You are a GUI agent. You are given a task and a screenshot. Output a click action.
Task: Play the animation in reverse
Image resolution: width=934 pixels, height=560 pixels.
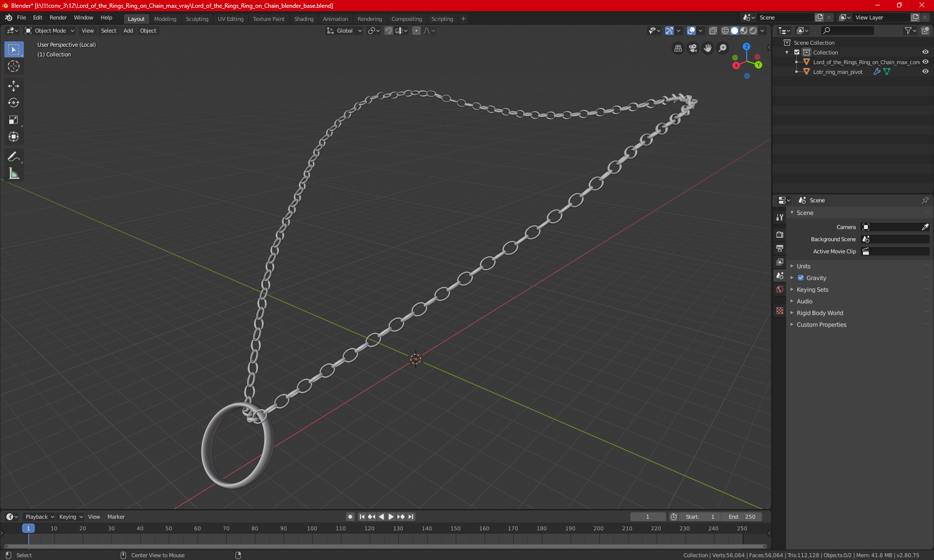pyautogui.click(x=381, y=517)
